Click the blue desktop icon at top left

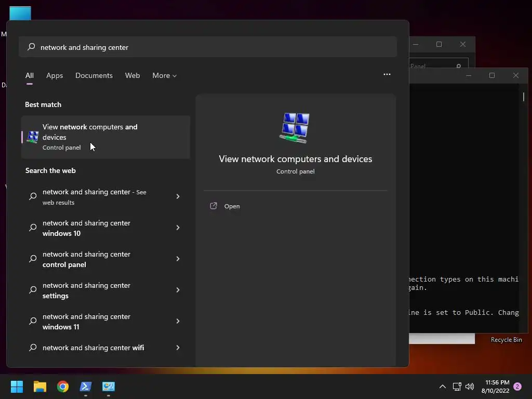click(20, 14)
